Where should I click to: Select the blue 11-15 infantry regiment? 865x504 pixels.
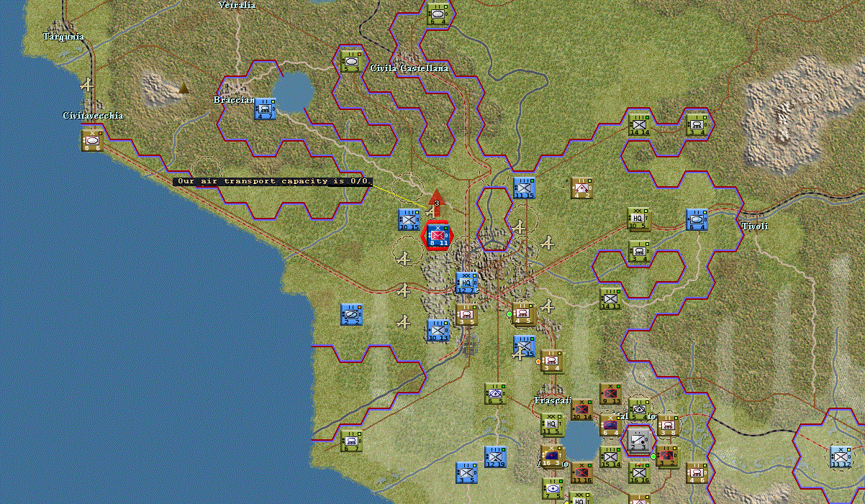(x=524, y=188)
